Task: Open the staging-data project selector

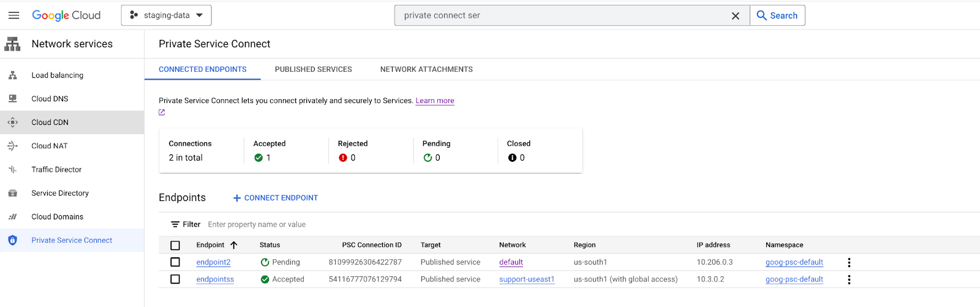Action: tap(167, 15)
